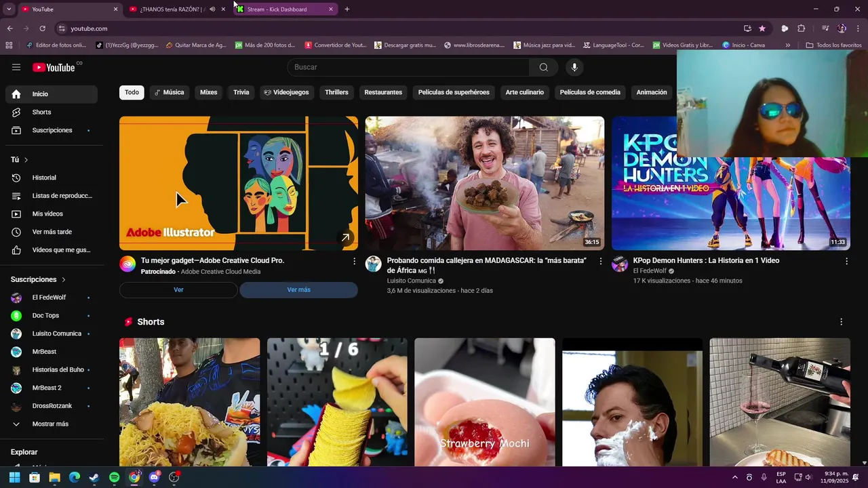This screenshot has height=488, width=868.
Task: Click the El FedeWolf channel avatar under video
Action: pos(620,264)
